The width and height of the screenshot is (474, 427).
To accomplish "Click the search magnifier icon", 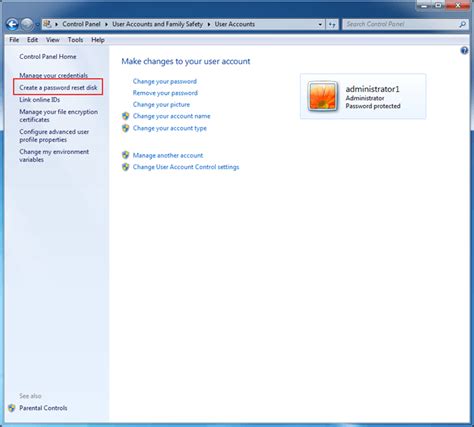I will [462, 24].
